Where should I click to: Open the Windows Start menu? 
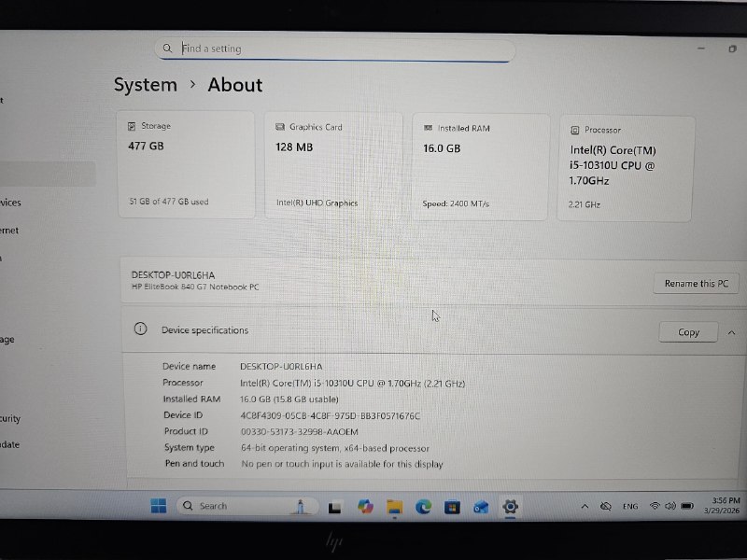(x=159, y=506)
